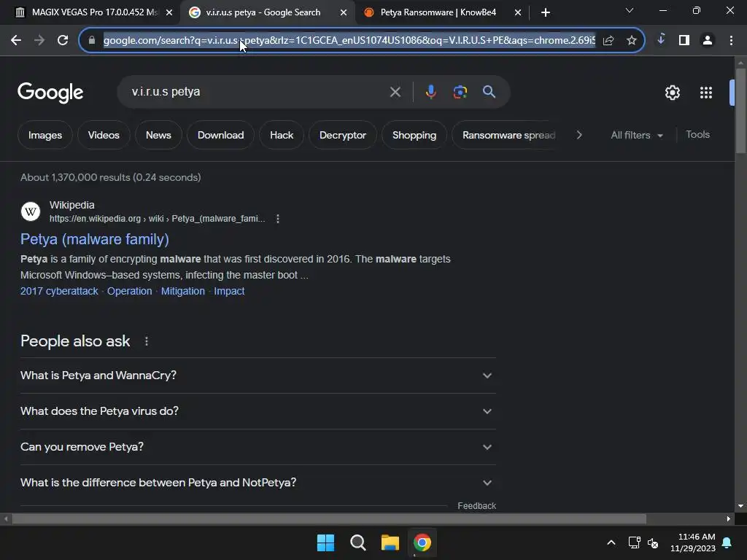Open Windows taskbar search
This screenshot has width=747, height=560.
[357, 542]
